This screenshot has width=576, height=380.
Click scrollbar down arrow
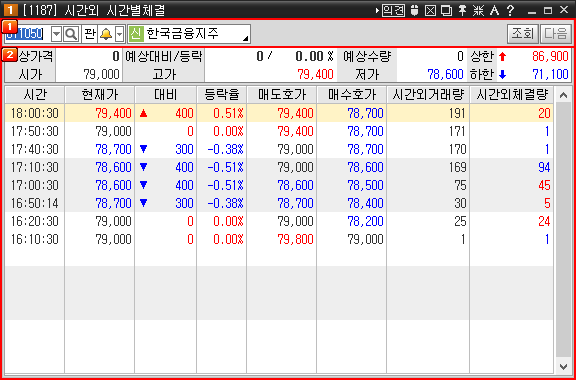click(x=563, y=366)
